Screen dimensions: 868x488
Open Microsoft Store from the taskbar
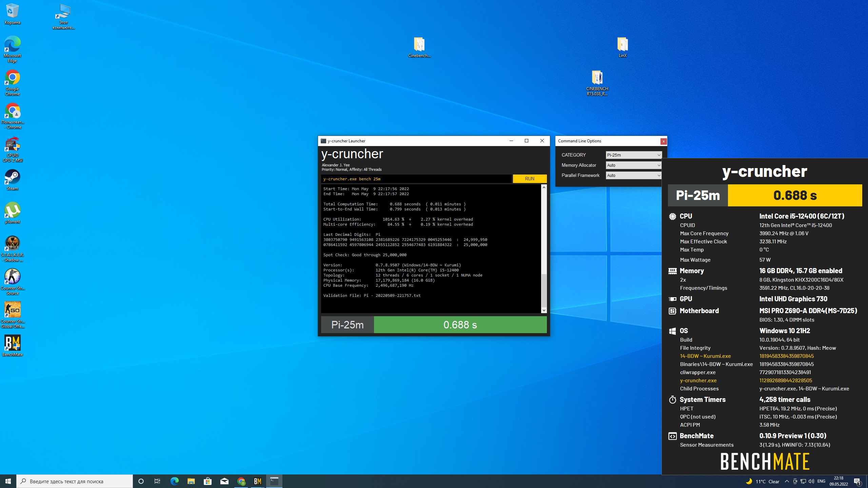point(208,481)
